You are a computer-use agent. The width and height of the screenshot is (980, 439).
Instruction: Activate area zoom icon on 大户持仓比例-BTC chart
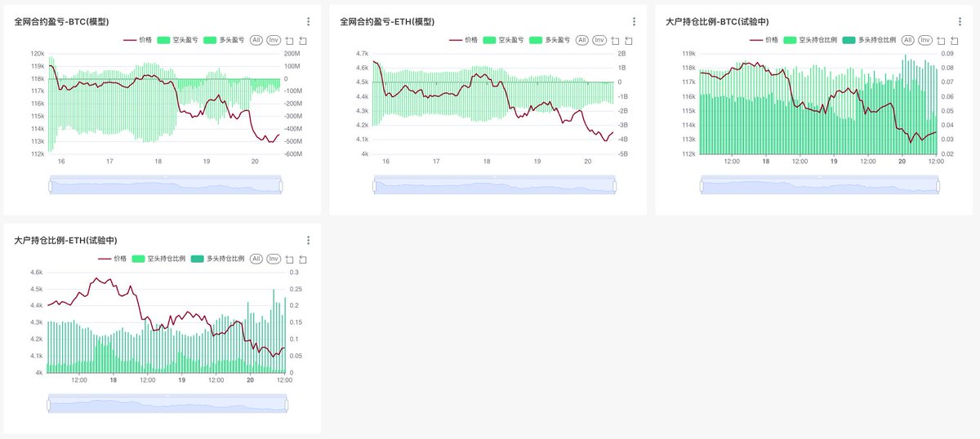[941, 40]
